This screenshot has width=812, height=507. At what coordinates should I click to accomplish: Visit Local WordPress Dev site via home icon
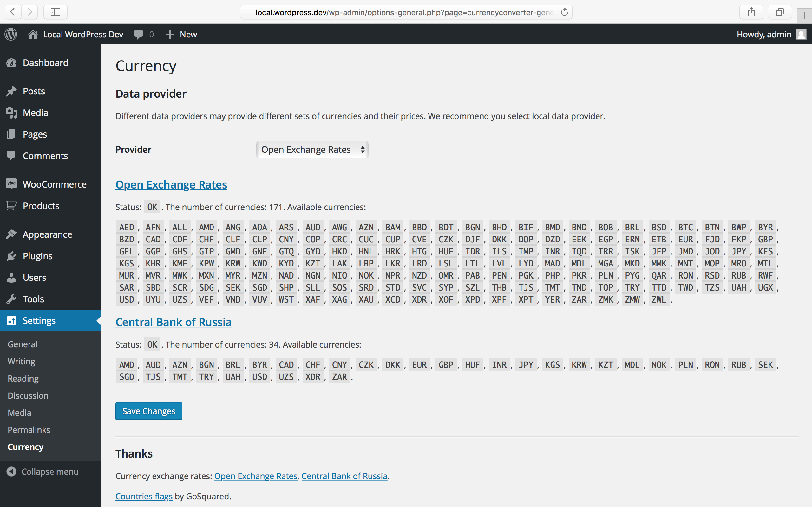pos(33,34)
